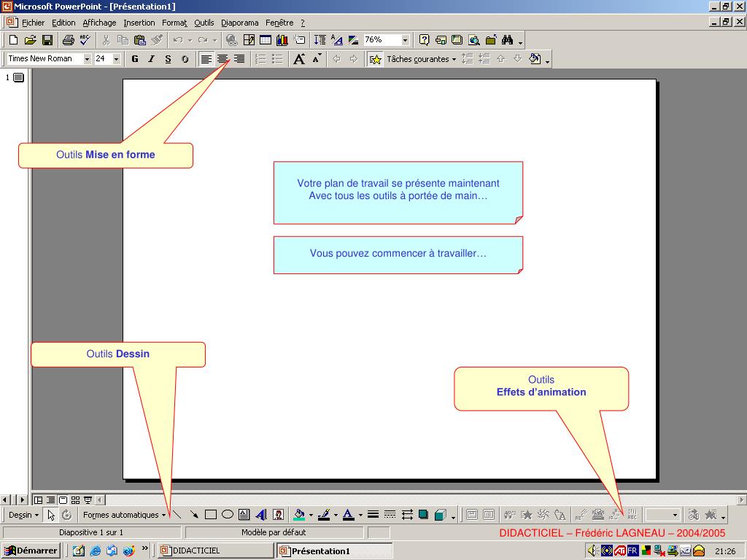Screen dimensions: 747x560
Task: Open the Dessin menu dropdown
Action: [x=23, y=515]
